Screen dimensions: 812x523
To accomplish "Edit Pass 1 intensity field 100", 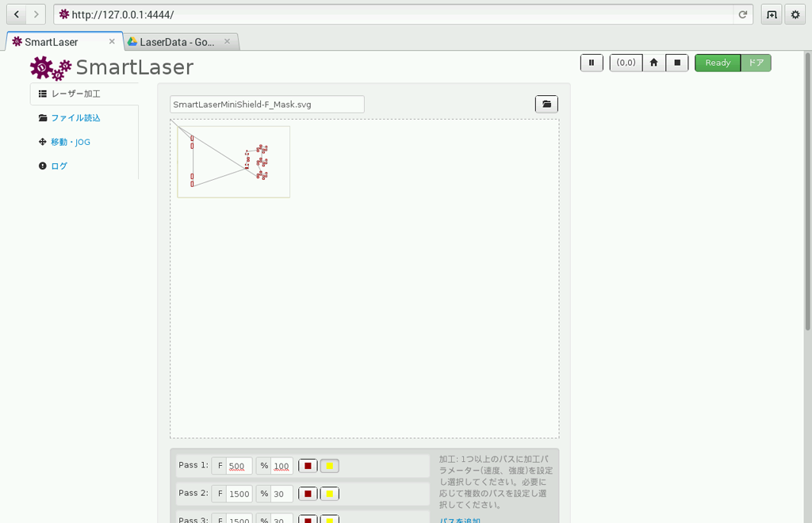I will click(x=282, y=466).
